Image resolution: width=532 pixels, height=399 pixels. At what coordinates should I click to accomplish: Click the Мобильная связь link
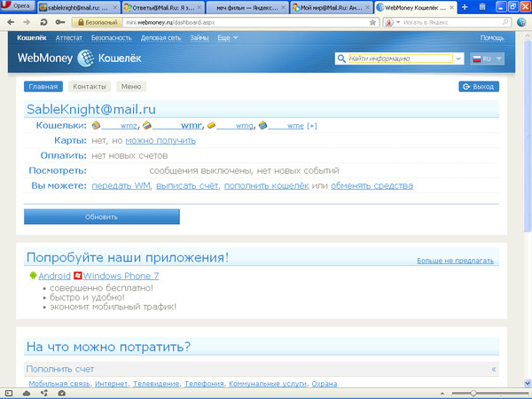(59, 384)
